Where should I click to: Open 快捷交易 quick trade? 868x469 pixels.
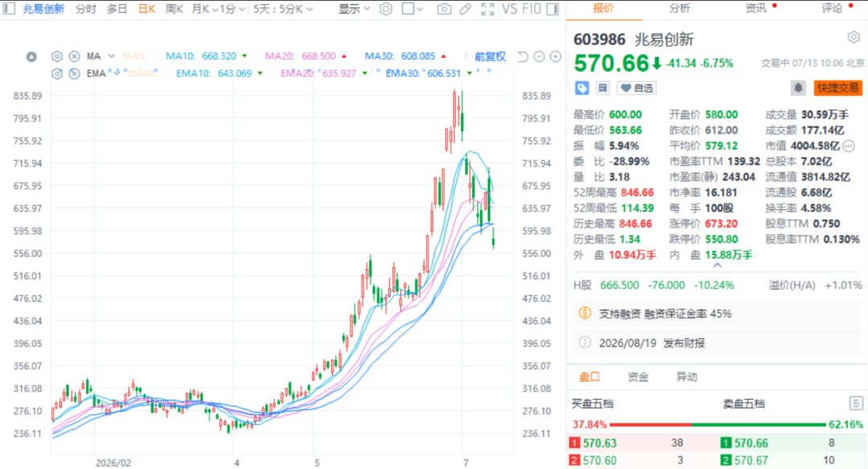tap(837, 88)
